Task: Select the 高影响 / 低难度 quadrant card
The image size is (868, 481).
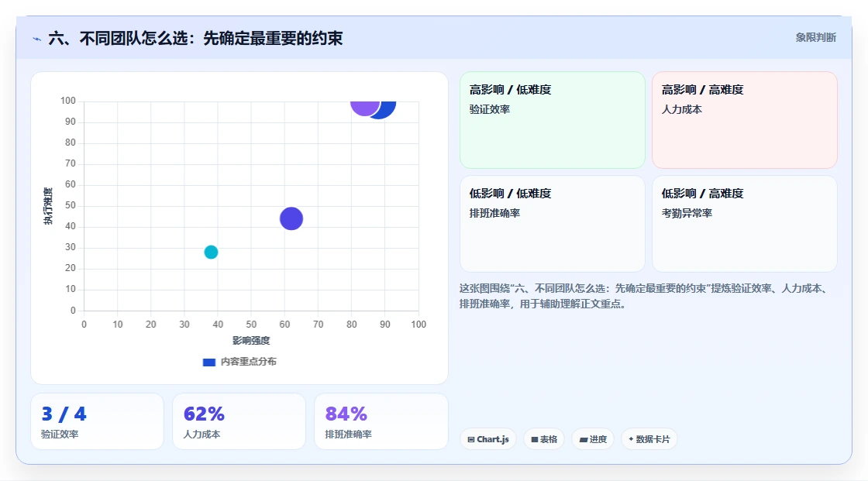Action: pyautogui.click(x=553, y=119)
